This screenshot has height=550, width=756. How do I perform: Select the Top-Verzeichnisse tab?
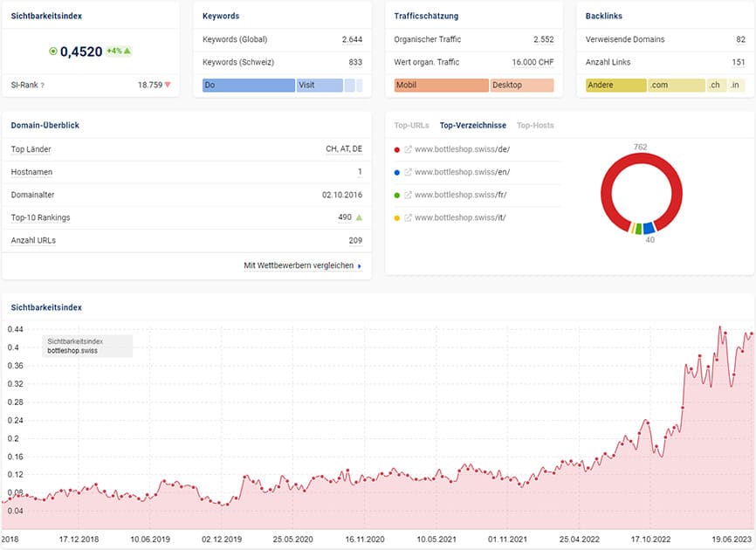[x=473, y=126]
